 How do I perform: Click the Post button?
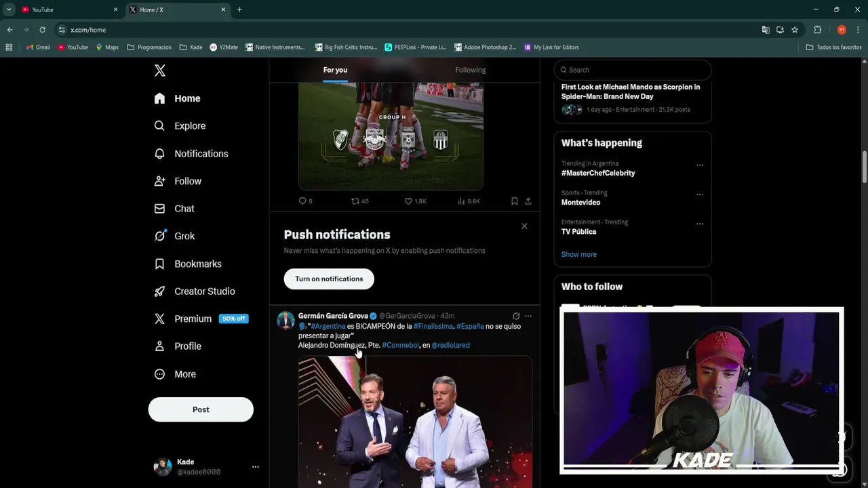click(201, 409)
